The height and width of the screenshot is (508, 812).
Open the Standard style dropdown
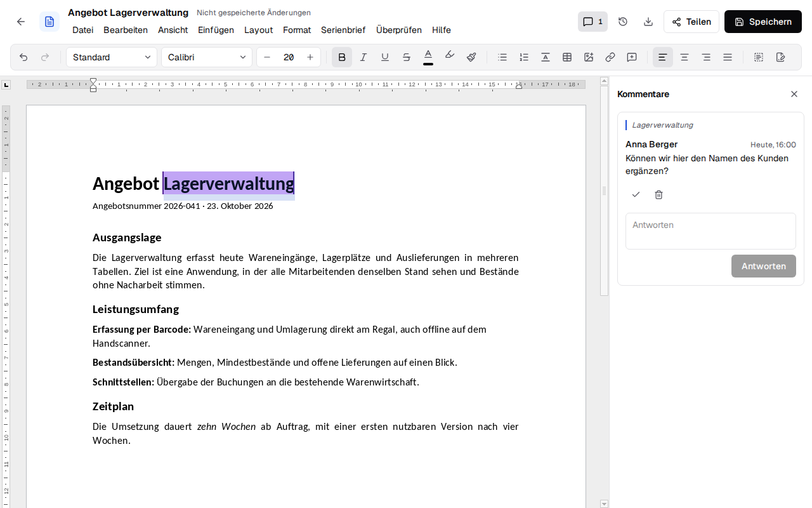tap(112, 57)
